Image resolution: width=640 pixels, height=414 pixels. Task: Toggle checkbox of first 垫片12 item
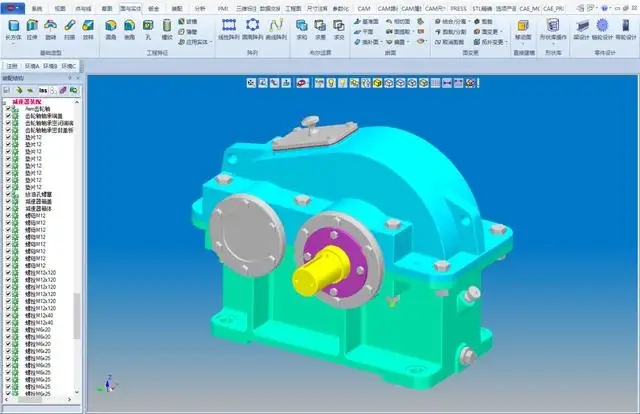[8, 138]
